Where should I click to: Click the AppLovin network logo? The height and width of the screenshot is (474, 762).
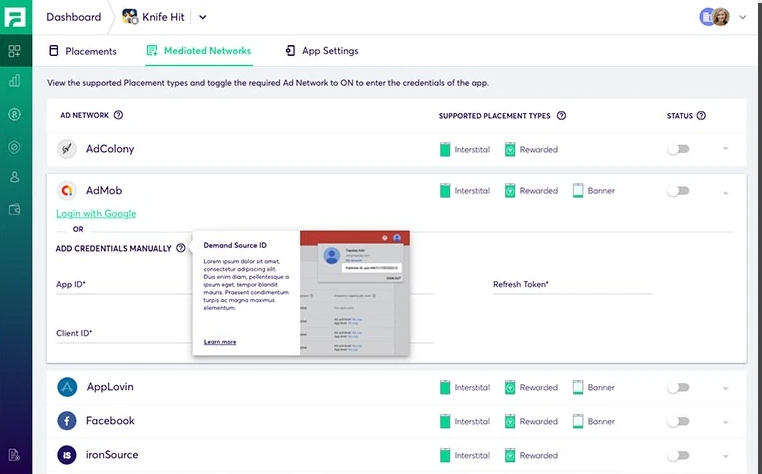[x=67, y=387]
